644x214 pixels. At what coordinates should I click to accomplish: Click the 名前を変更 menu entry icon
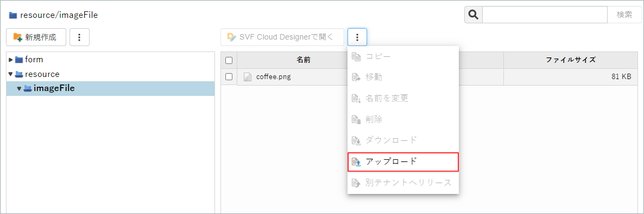[x=356, y=98]
